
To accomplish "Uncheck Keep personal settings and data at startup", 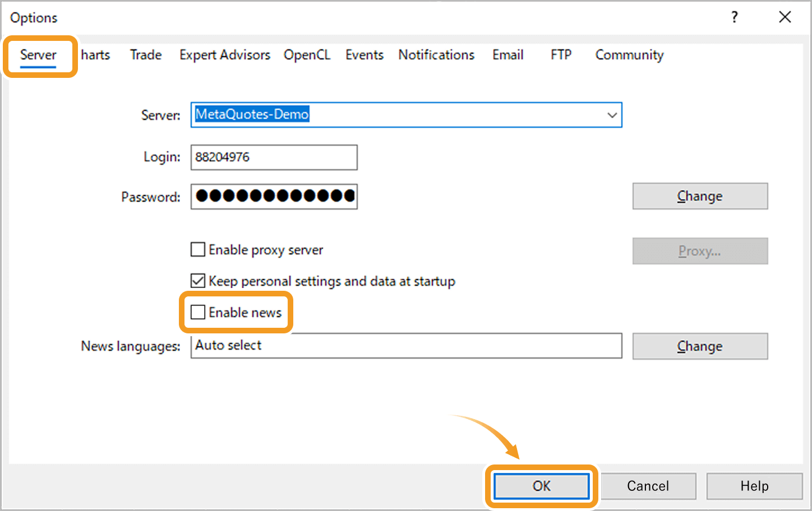I will point(198,281).
